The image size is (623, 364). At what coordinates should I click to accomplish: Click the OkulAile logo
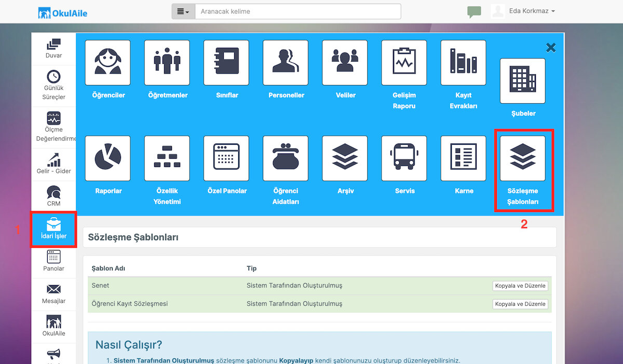[63, 12]
